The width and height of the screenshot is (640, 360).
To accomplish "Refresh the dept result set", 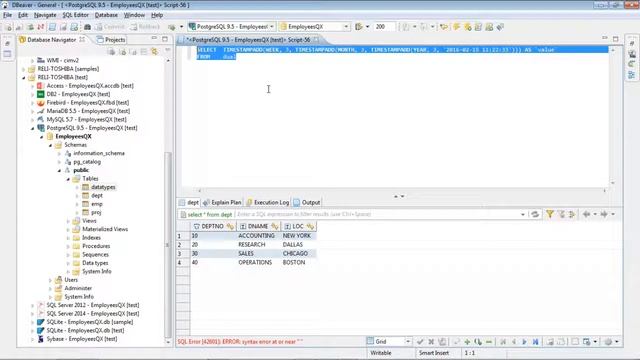I will click(x=535, y=214).
